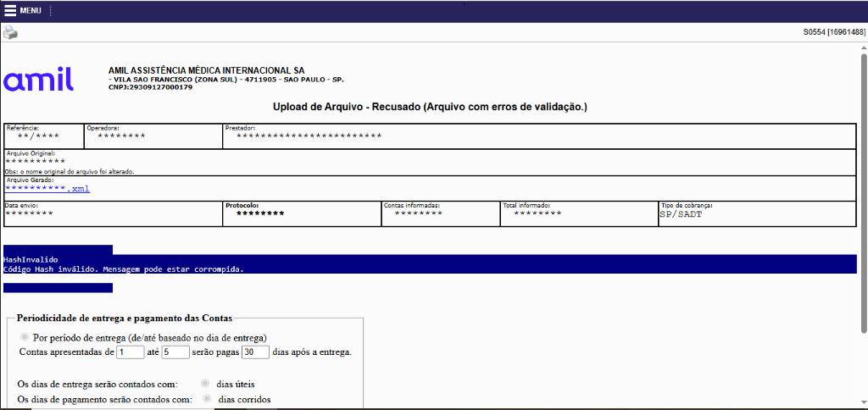This screenshot has width=868, height=410.
Task: Click 'AMIL ASSISTÊNCIA MÉDICA INTERNACIONAL SA' text
Action: pyautogui.click(x=207, y=71)
